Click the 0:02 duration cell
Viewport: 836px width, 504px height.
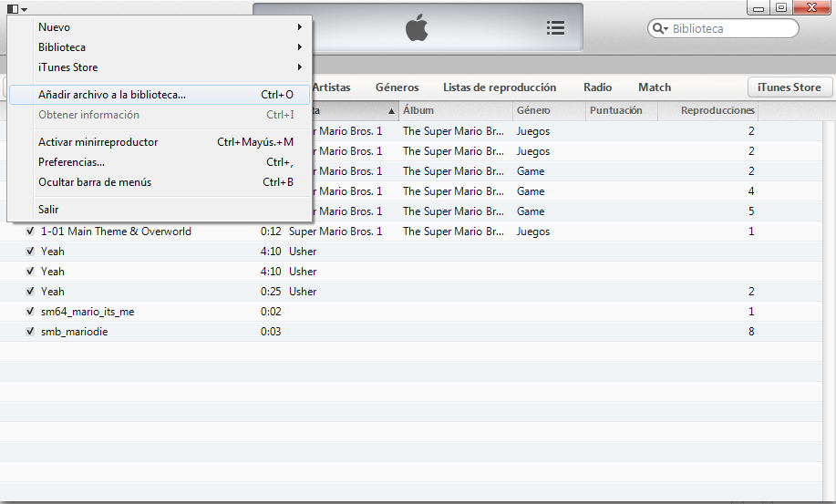[x=271, y=312]
